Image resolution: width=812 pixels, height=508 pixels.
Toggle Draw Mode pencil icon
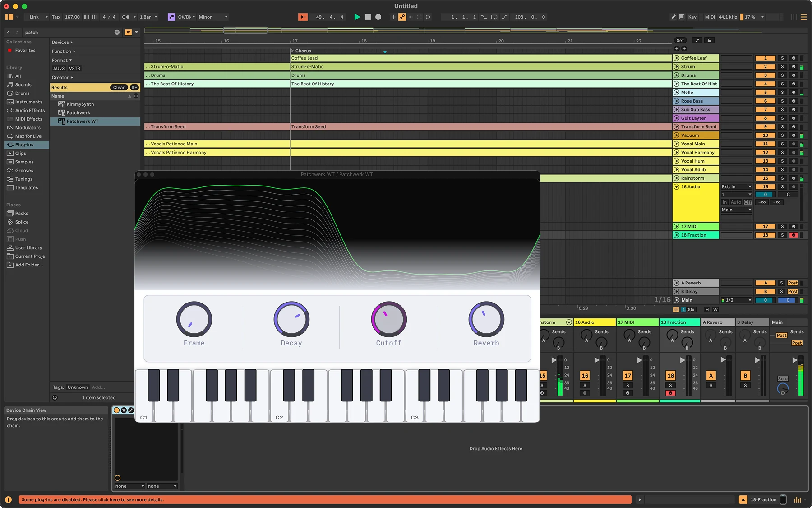(673, 17)
